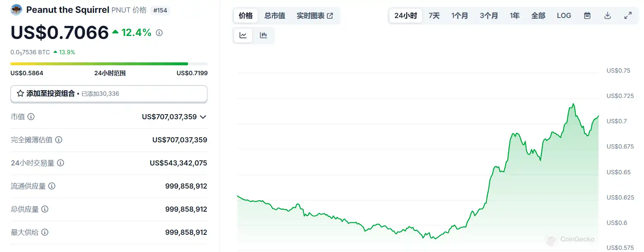The width and height of the screenshot is (644, 252).
Task: Click the info icon beside 12.4% change
Action: point(159,33)
